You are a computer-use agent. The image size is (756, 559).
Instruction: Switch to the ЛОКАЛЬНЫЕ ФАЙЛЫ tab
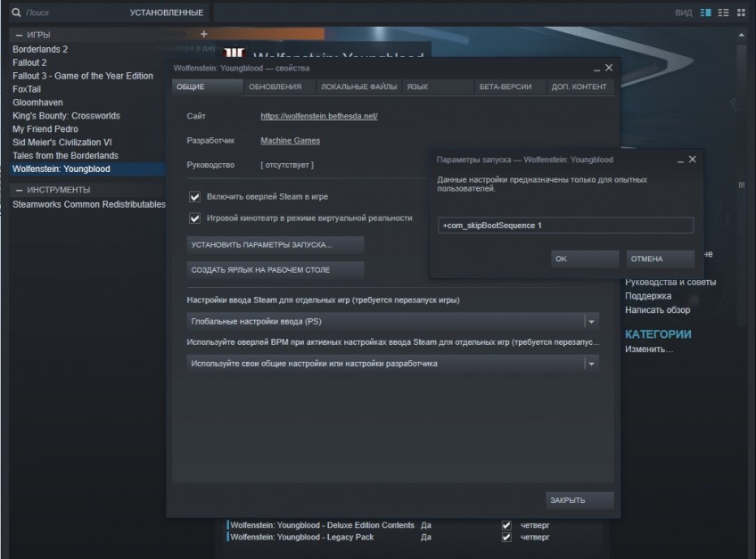tap(358, 86)
